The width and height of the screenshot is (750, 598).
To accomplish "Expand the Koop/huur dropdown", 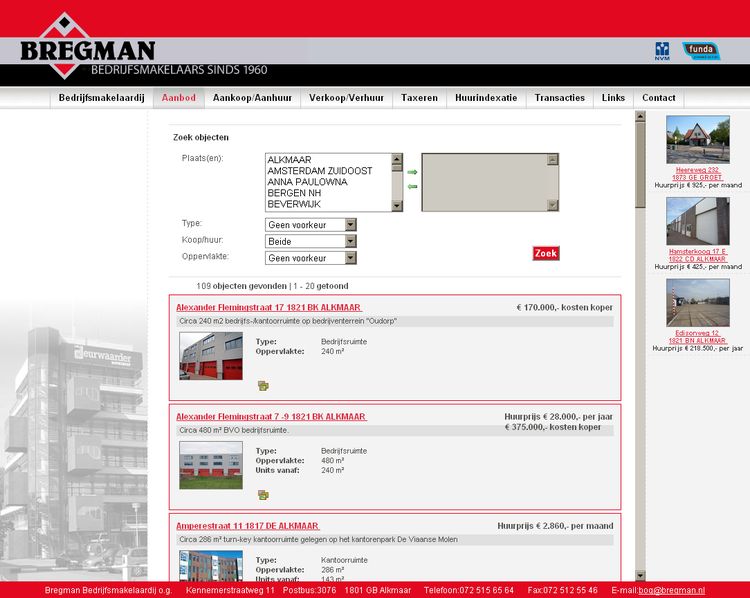I will coord(310,241).
